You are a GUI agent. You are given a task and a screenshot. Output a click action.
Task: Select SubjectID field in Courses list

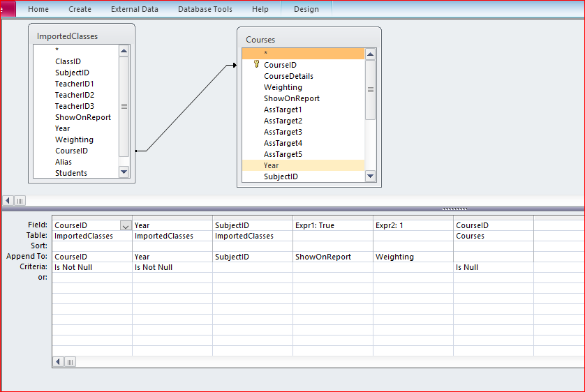pos(303,176)
